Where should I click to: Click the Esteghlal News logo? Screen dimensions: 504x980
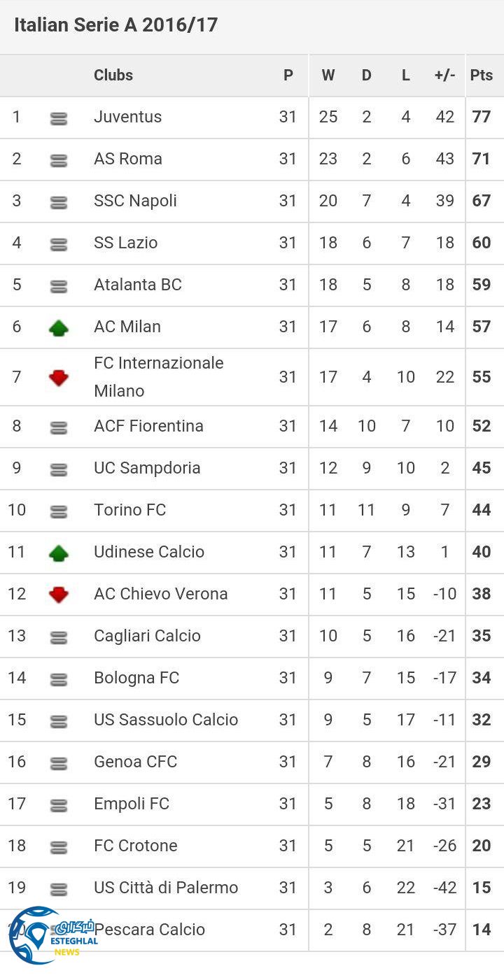coord(49,936)
